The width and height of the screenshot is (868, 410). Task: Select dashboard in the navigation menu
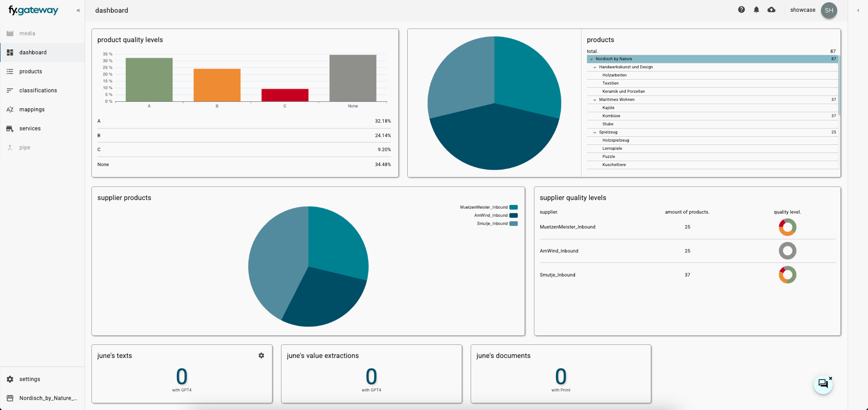(x=33, y=52)
